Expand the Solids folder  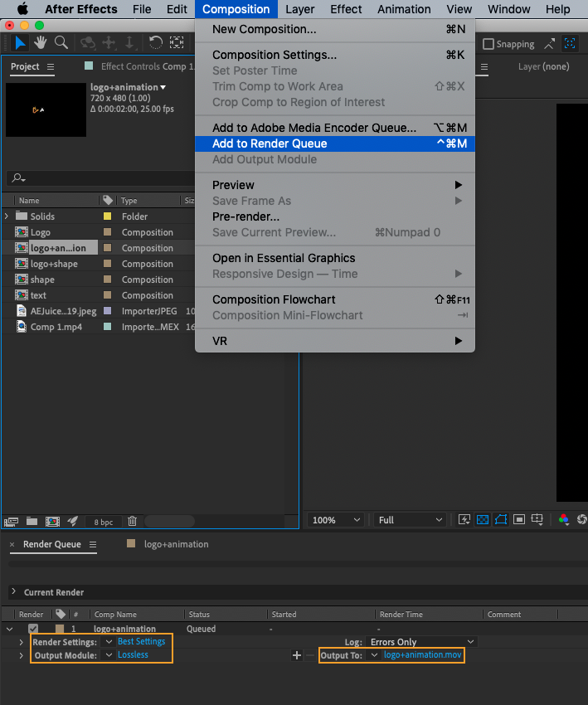(7, 216)
